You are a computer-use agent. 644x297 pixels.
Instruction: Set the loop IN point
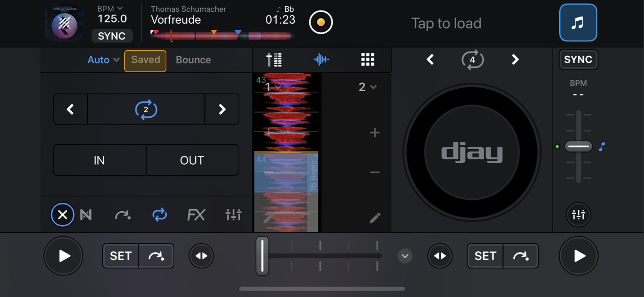pyautogui.click(x=99, y=160)
